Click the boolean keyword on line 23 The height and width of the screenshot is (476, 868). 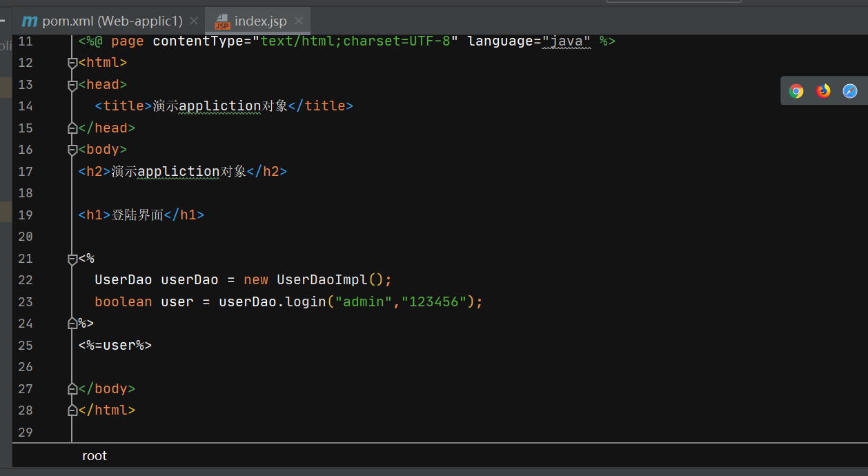click(124, 301)
